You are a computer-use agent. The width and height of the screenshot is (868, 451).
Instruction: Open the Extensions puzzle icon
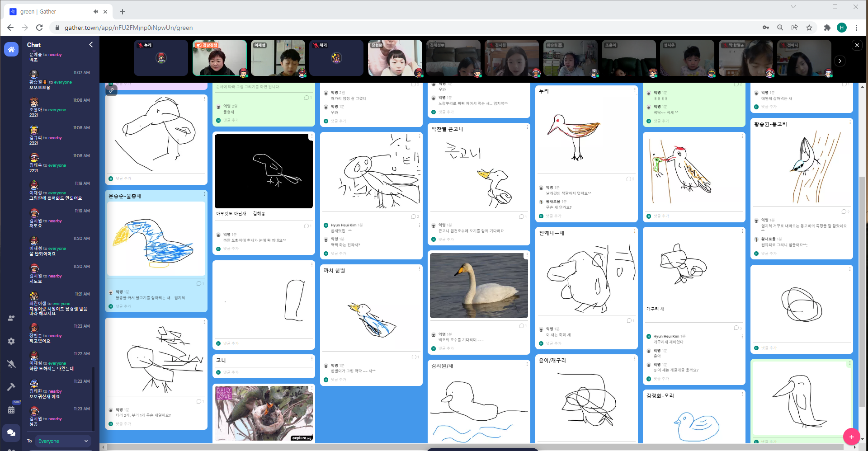(x=827, y=28)
